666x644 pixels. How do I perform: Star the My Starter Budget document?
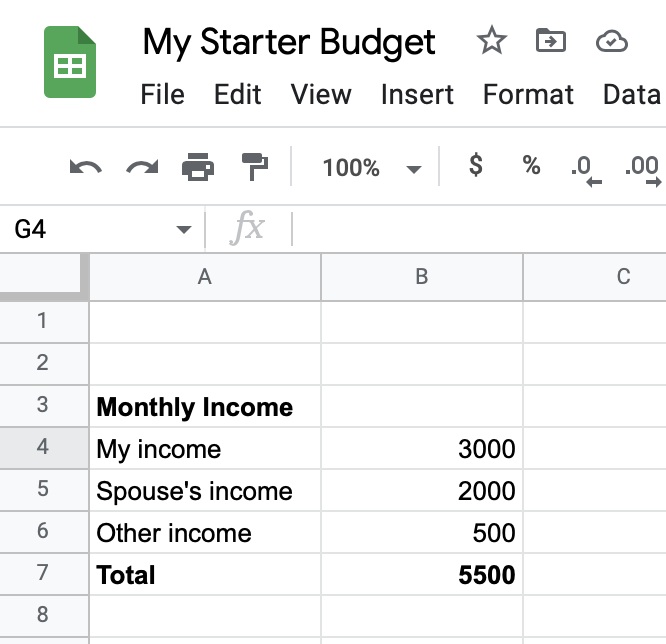tap(492, 41)
